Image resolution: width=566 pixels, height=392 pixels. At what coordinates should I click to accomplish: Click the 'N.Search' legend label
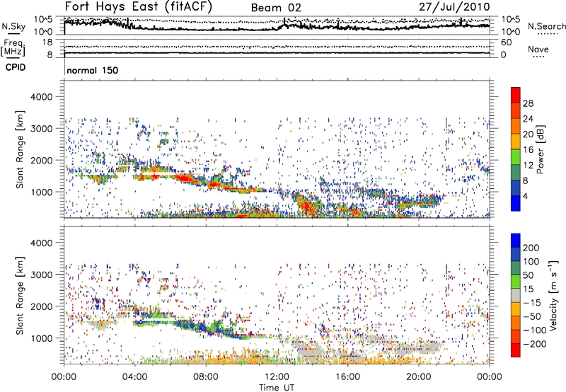(x=546, y=26)
